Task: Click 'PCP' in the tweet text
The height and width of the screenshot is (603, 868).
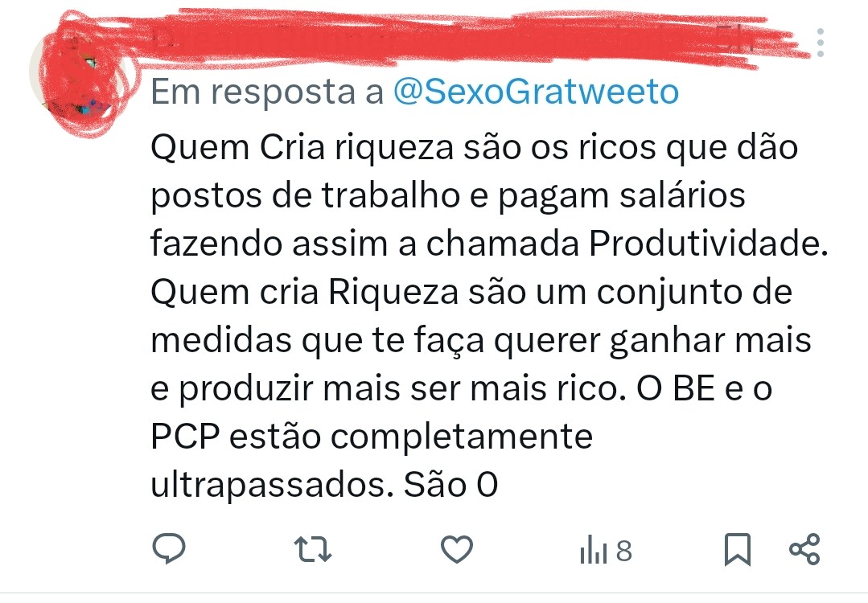Action: click(185, 437)
